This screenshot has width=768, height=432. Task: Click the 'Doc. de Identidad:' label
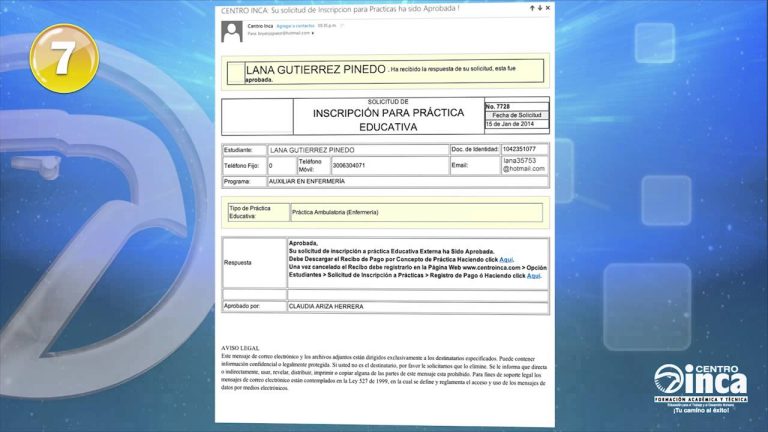pos(475,149)
